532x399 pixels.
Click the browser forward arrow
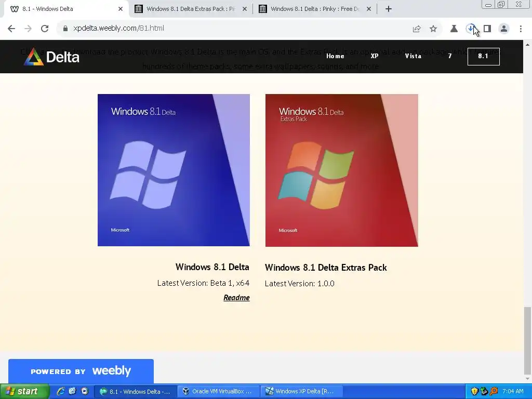point(28,29)
